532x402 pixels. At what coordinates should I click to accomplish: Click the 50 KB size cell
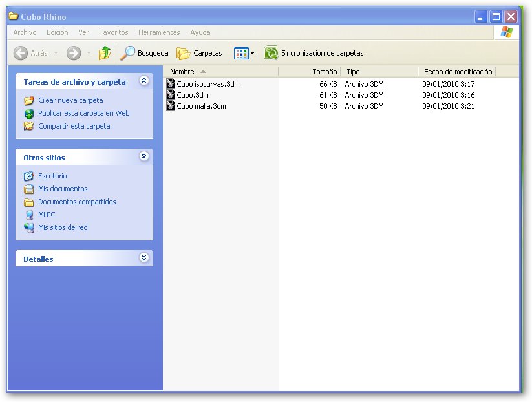(x=328, y=106)
